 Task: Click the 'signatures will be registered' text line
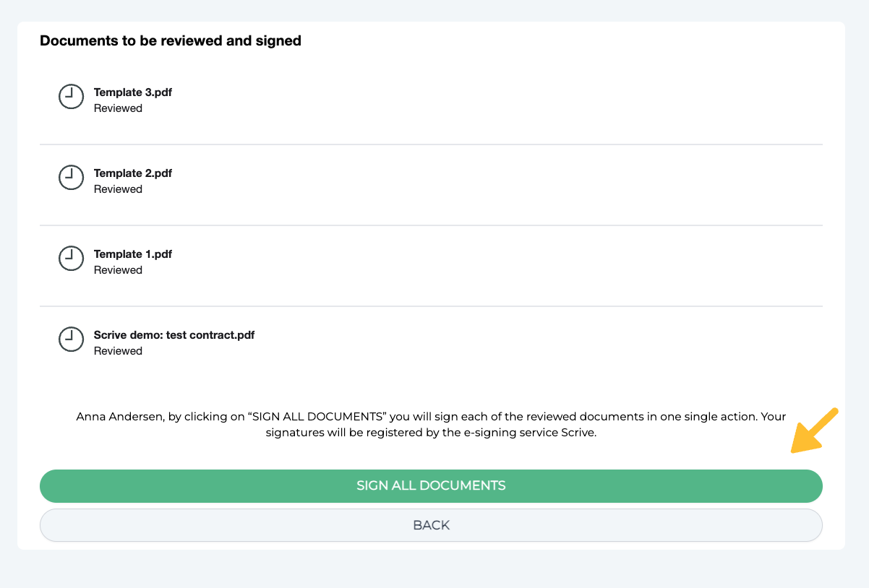click(x=431, y=433)
